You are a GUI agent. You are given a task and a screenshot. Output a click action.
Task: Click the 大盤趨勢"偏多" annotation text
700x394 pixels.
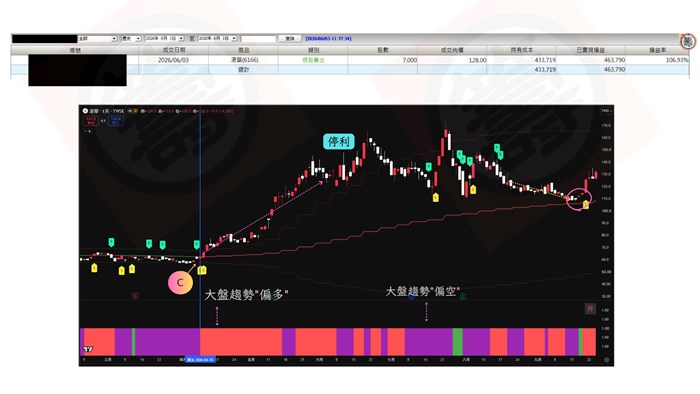pyautogui.click(x=246, y=295)
